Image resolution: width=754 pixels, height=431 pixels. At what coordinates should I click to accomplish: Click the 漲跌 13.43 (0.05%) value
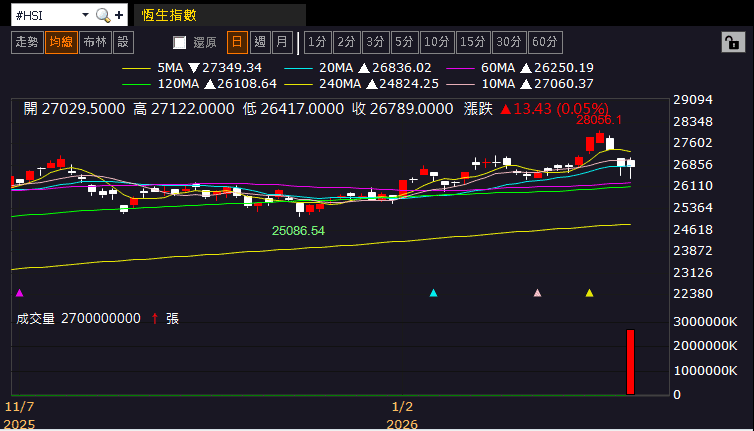click(536, 109)
